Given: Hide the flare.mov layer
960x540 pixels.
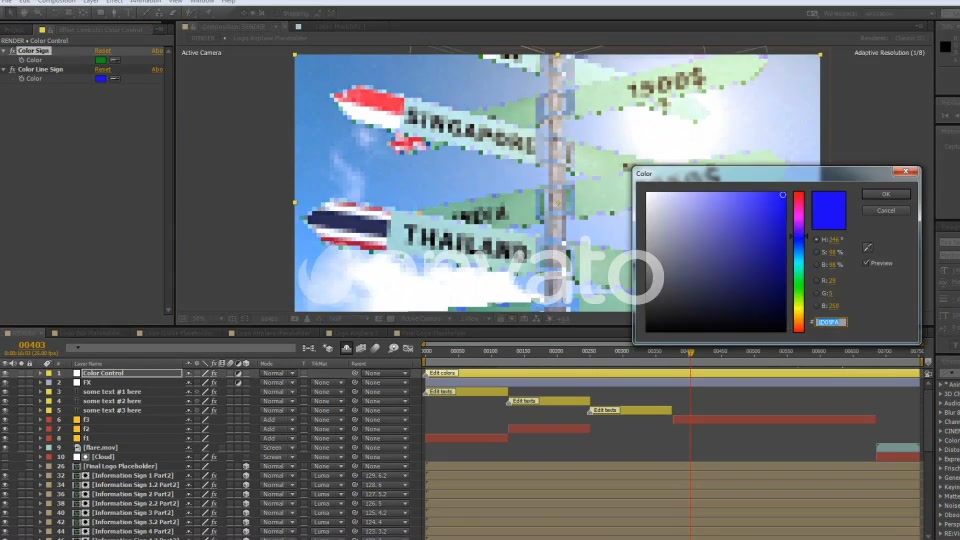Looking at the screenshot, I should [x=5, y=448].
